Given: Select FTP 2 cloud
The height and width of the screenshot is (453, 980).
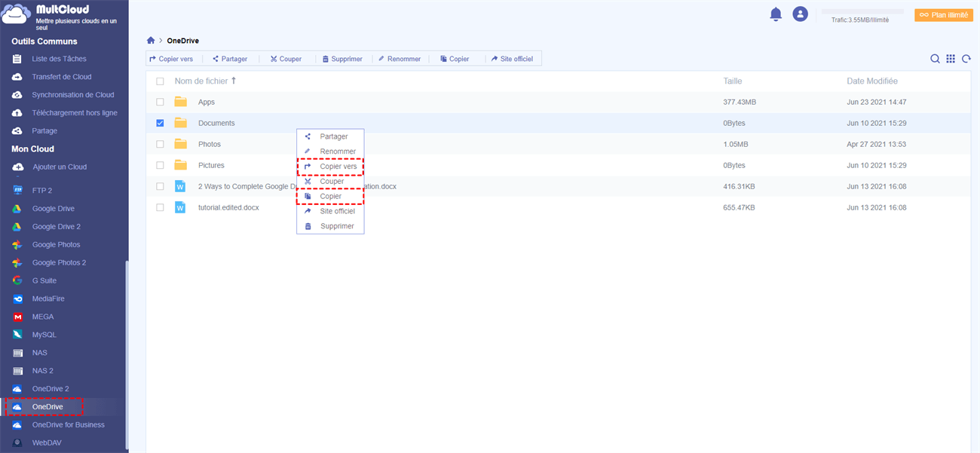Looking at the screenshot, I should [42, 191].
